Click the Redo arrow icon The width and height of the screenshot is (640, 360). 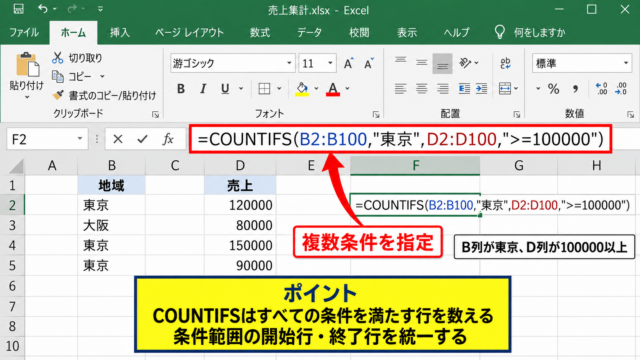click(71, 9)
